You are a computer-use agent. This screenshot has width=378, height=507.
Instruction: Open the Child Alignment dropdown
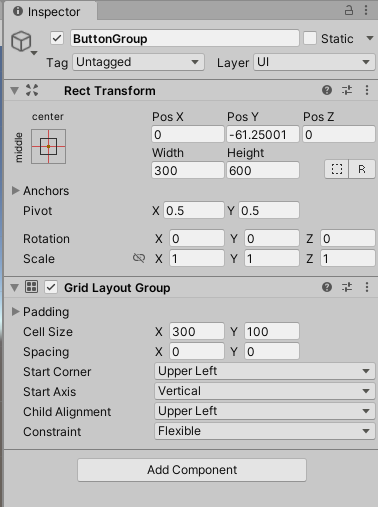[x=265, y=411]
